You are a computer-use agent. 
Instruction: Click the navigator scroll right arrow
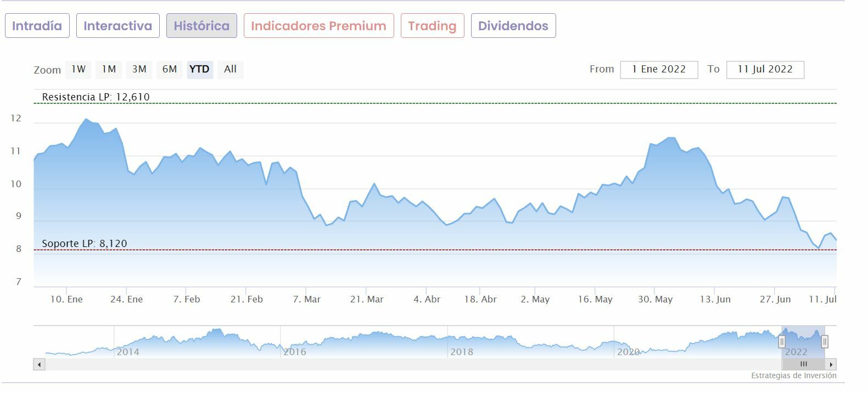click(831, 364)
